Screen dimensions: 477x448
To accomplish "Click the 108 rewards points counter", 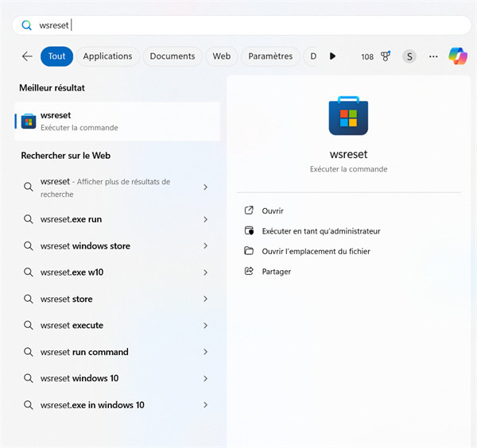I will tap(367, 56).
